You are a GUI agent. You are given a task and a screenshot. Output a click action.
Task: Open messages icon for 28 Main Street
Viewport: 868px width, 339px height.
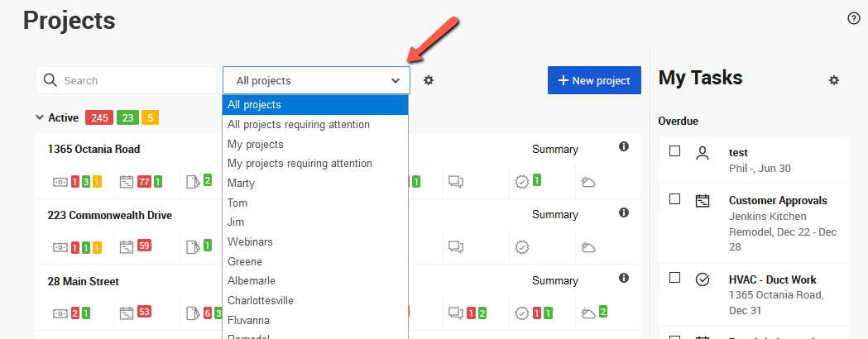pyautogui.click(x=455, y=313)
